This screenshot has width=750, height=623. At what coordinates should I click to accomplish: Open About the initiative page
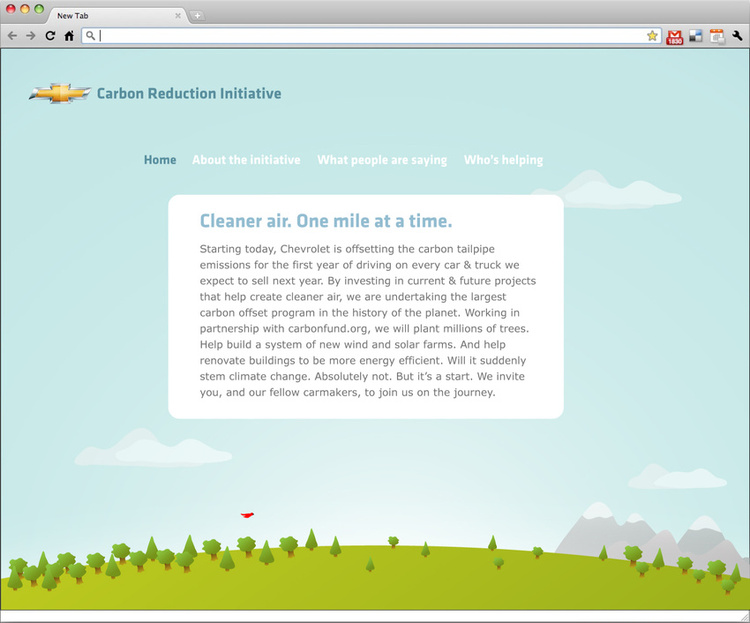pyautogui.click(x=246, y=160)
